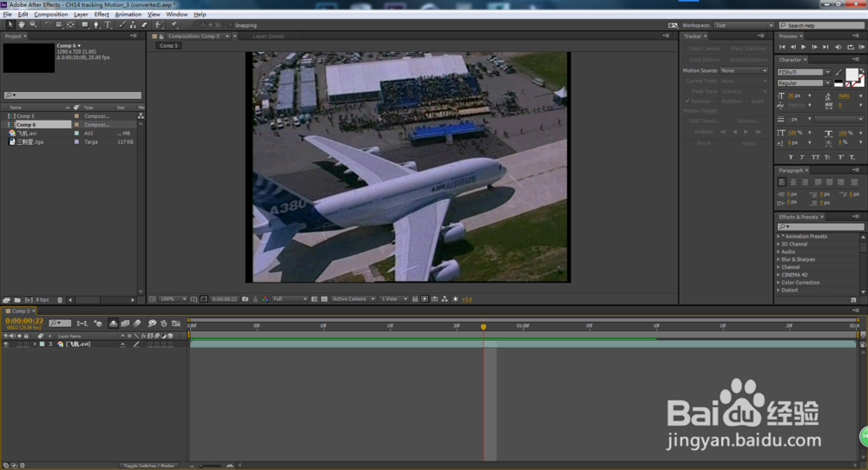Toggle Motion Blur enable in timeline
The height and width of the screenshot is (470, 868).
[137, 323]
